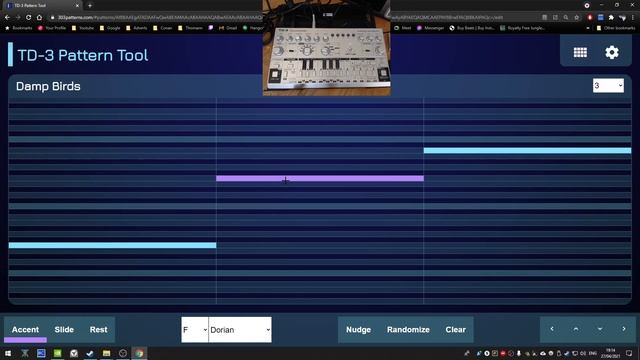Click the red extension icon in the browser toolbar

click(590, 18)
